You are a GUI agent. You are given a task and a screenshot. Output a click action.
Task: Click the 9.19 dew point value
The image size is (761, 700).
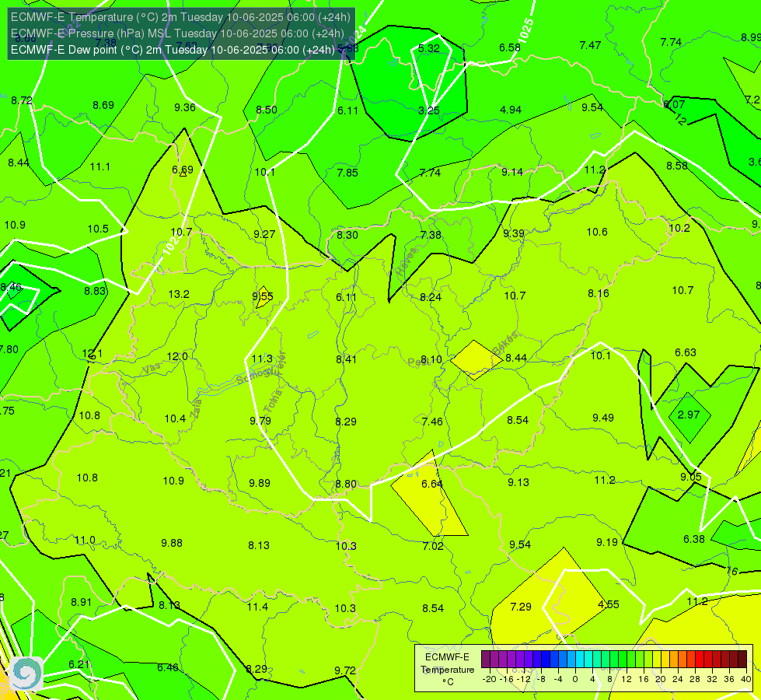click(x=607, y=542)
